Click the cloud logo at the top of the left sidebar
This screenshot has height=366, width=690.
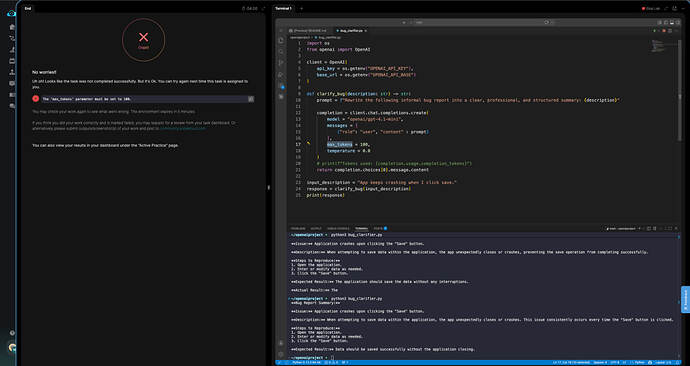11,14
